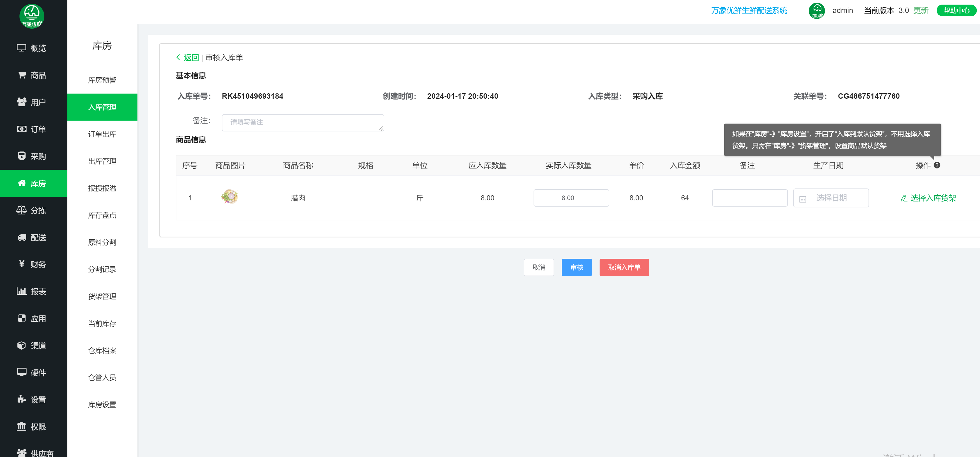Click 选择入库货架 in the product row
This screenshot has height=457, width=980.
929,198
